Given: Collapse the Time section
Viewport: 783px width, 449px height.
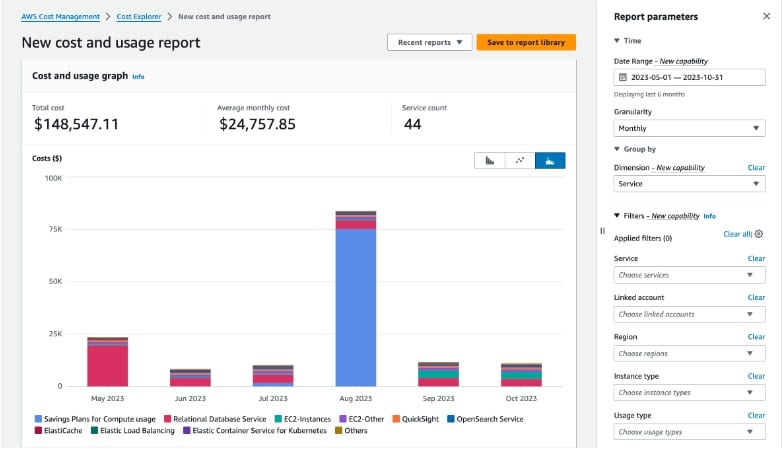Looking at the screenshot, I should click(x=617, y=40).
